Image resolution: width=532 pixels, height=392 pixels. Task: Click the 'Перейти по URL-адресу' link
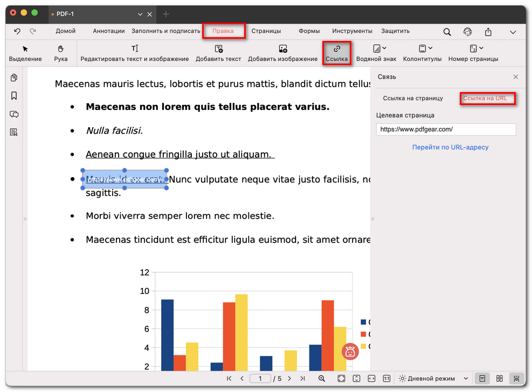pyautogui.click(x=450, y=147)
